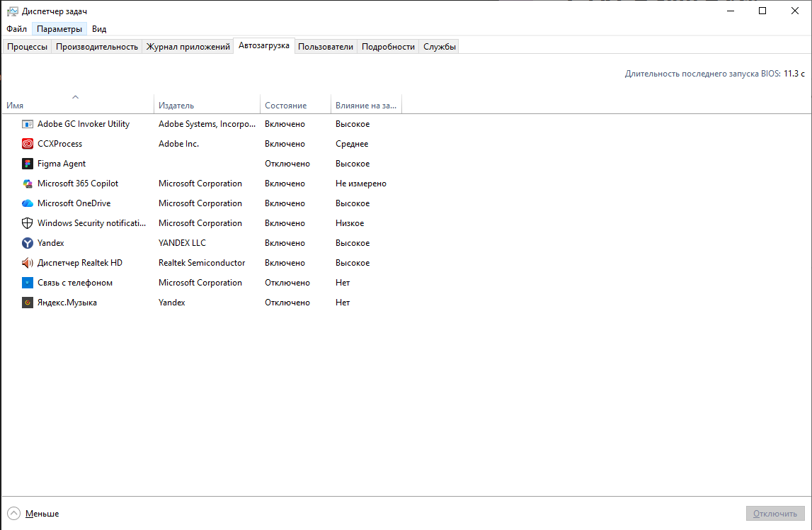Click the Adobe Inc. publisher cell
812x530 pixels.
178,144
